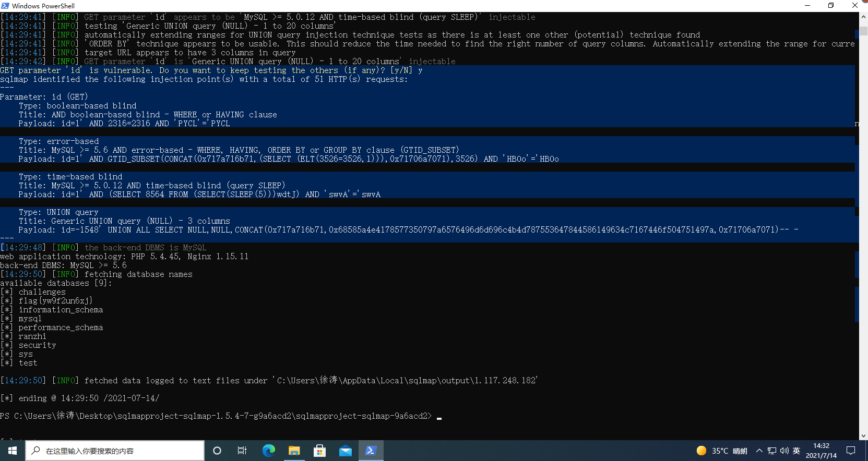The width and height of the screenshot is (868, 461).
Task: Open Cortana from the taskbar
Action: point(217,451)
